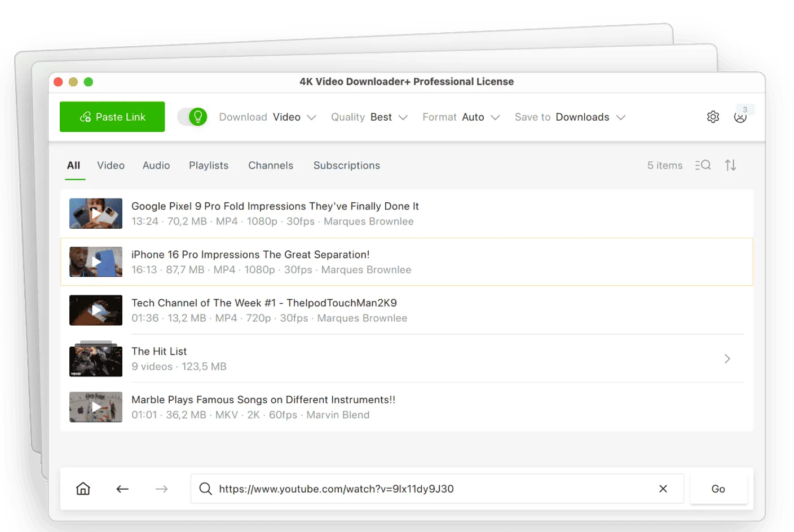Viewport: 794px width, 532px height.
Task: Expand The Hit List playlist chevron
Action: coord(727,359)
